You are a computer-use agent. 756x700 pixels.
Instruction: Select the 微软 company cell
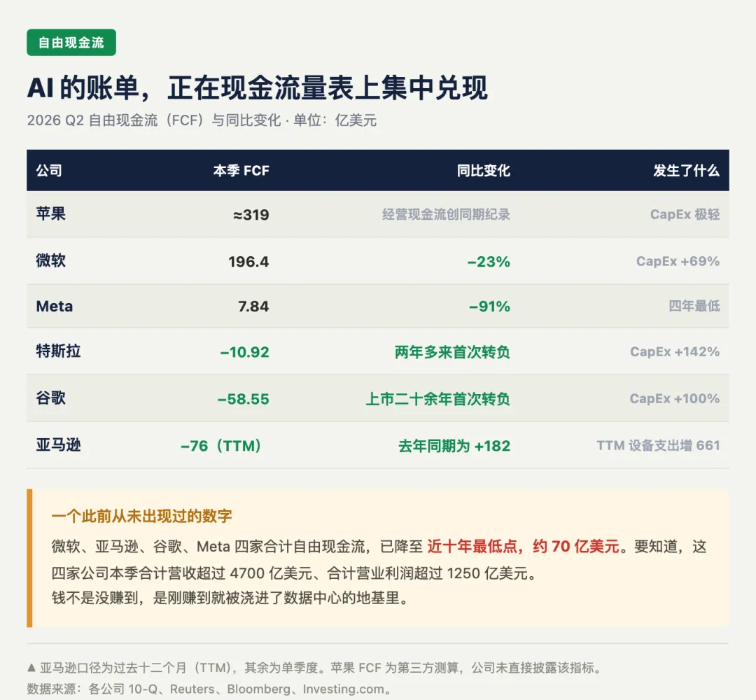pos(50,260)
